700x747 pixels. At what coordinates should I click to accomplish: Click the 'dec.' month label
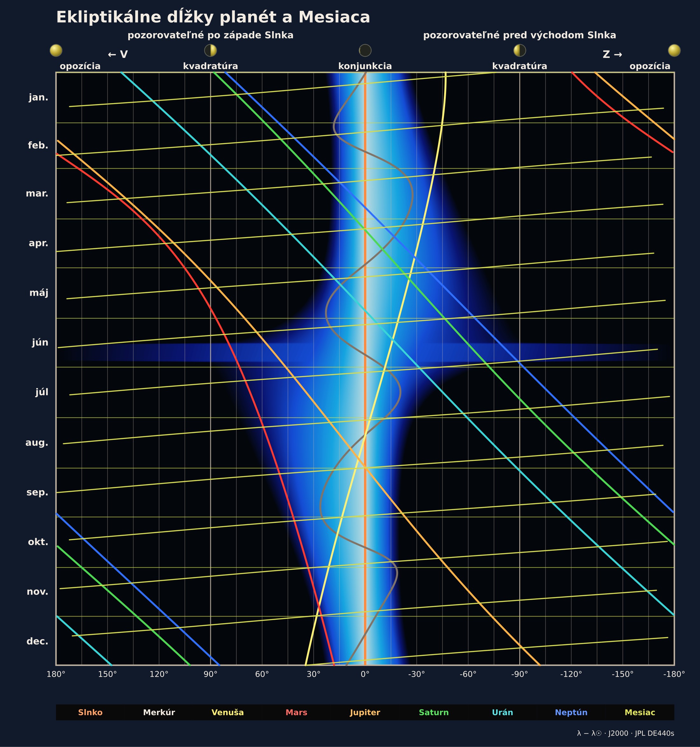click(38, 641)
